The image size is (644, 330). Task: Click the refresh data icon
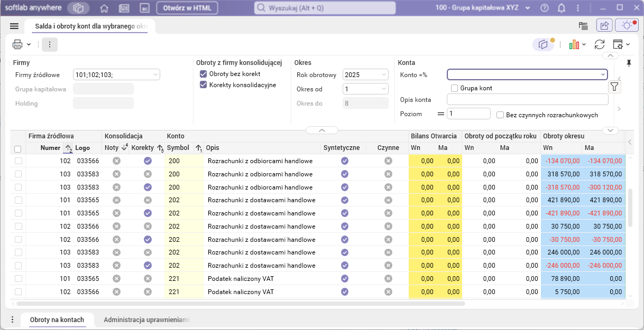point(600,45)
